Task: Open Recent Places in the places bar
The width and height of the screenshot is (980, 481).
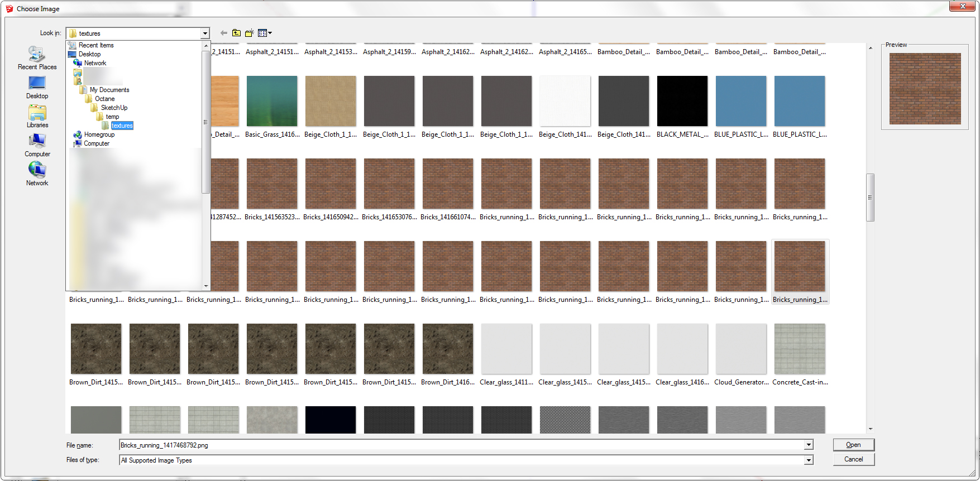Action: click(37, 58)
